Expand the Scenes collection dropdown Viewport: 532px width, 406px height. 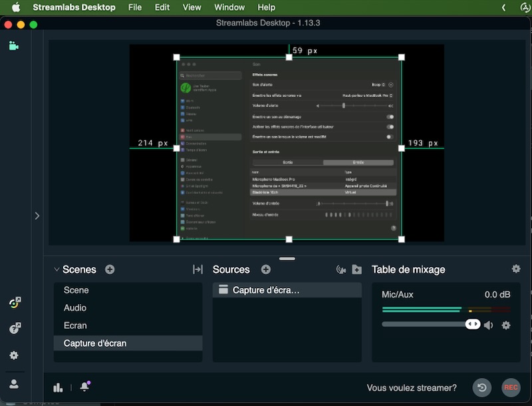click(x=57, y=270)
